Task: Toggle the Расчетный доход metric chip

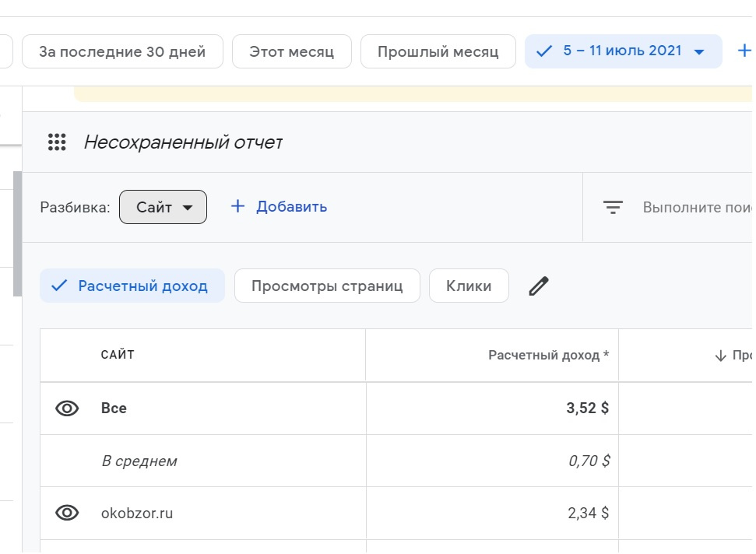Action: [132, 286]
